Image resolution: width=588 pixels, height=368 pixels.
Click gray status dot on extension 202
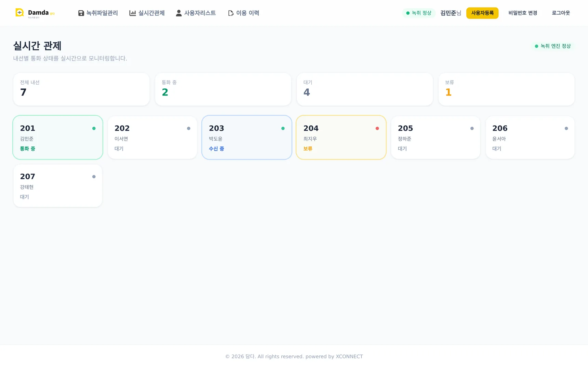[188, 128]
